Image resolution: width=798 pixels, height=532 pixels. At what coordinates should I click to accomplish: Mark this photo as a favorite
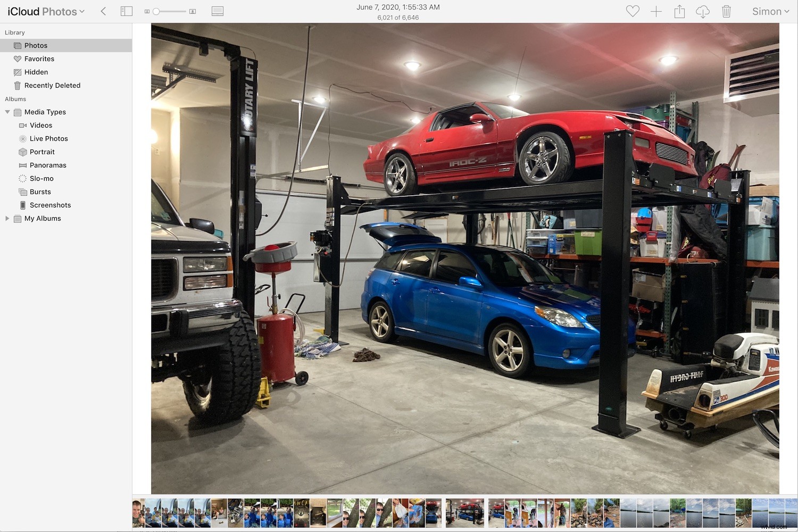(633, 11)
